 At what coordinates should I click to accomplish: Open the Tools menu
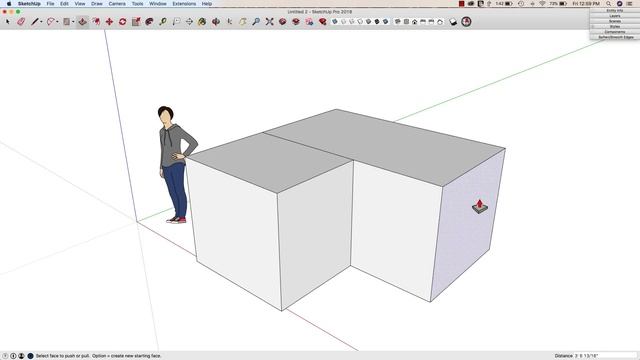pos(138,4)
